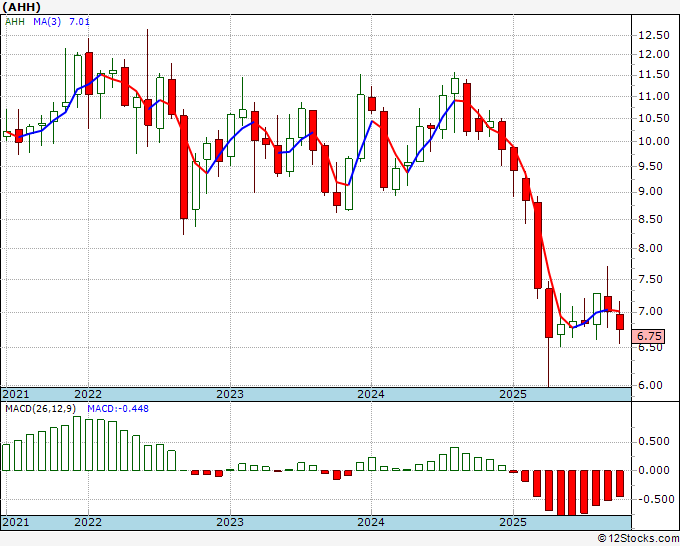Click the AHH legend label
680x546 pixels.
pos(15,21)
